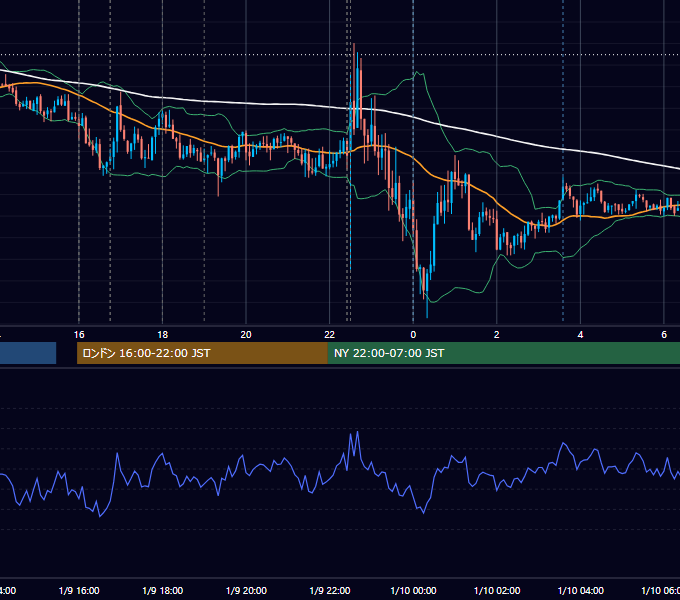Click the upper time axis label 16
This screenshot has width=680, height=600.
coord(79,335)
